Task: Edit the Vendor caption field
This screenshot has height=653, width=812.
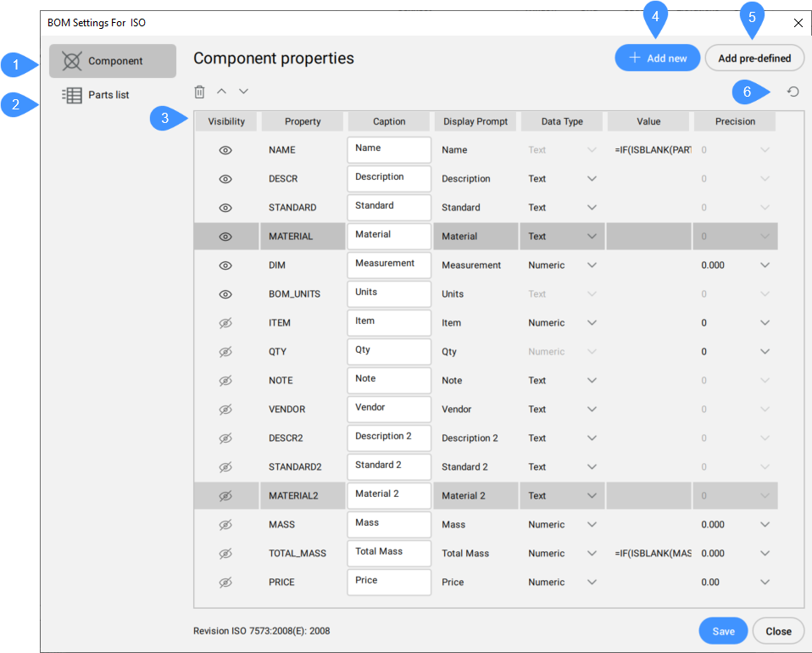Action: coord(389,410)
